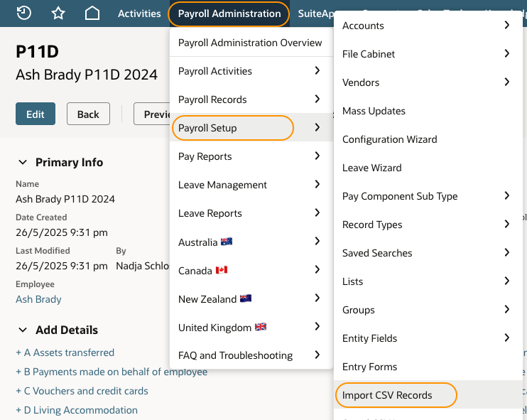
Task: Expand the Payroll Activities chevron arrow
Action: pyautogui.click(x=317, y=70)
